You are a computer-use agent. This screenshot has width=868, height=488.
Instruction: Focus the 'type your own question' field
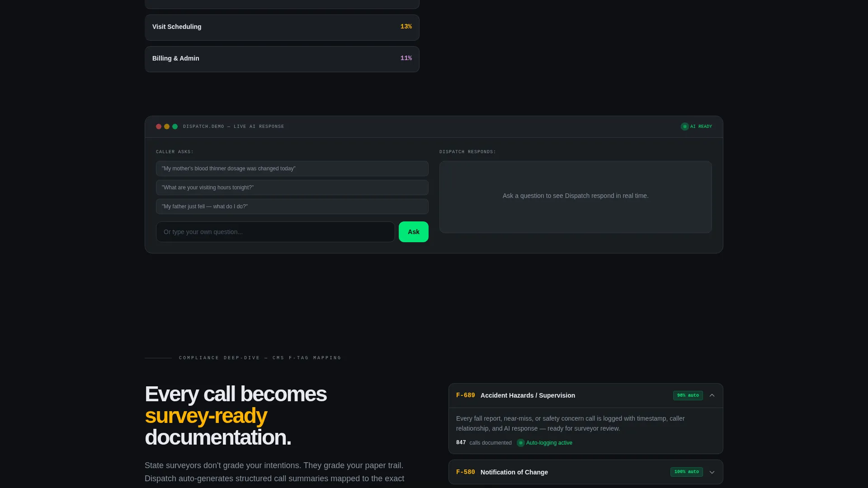275,232
